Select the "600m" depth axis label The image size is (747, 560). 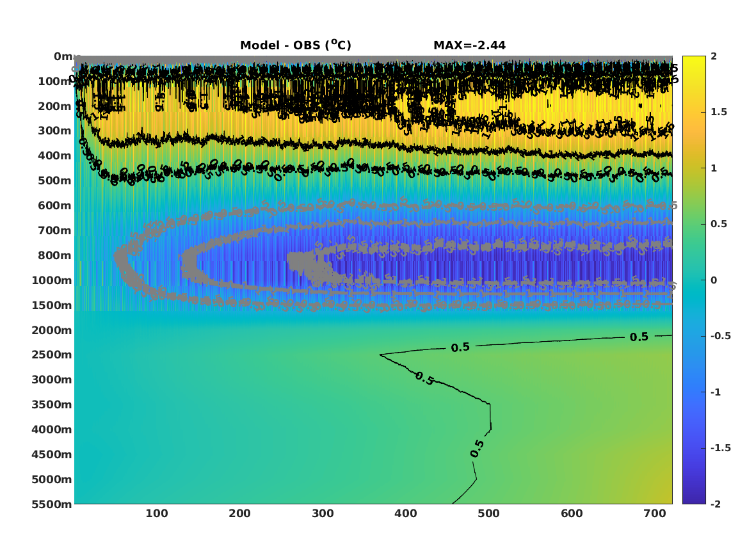(55, 205)
